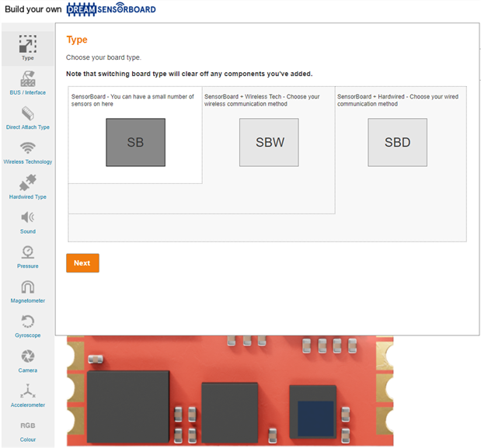481x448 pixels.
Task: Click the SensorBoard + Hardwired description
Action: tap(398, 100)
